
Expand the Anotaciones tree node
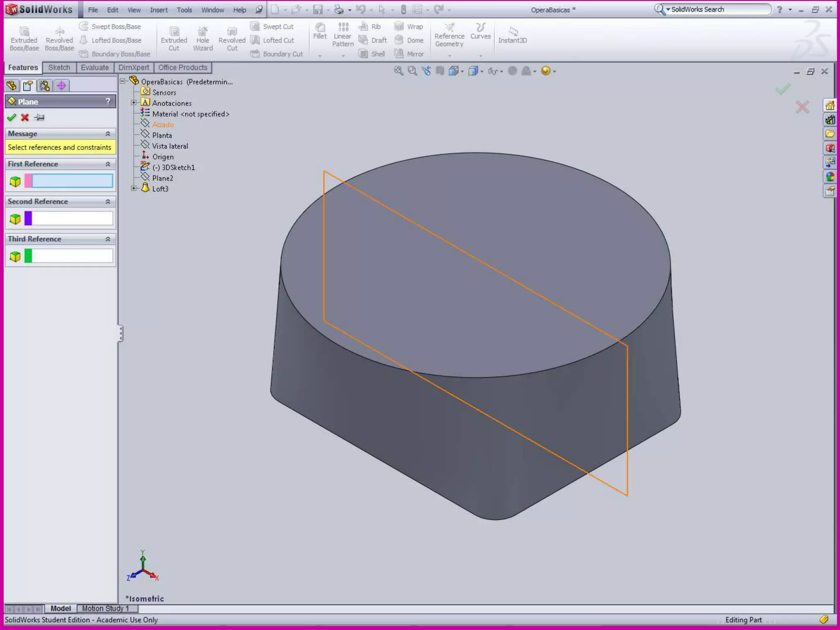(x=134, y=103)
